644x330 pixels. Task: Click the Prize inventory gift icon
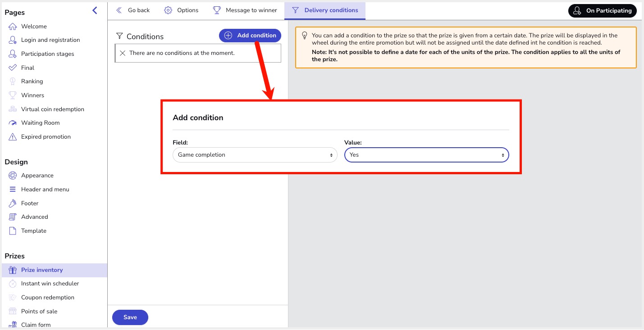pyautogui.click(x=13, y=270)
